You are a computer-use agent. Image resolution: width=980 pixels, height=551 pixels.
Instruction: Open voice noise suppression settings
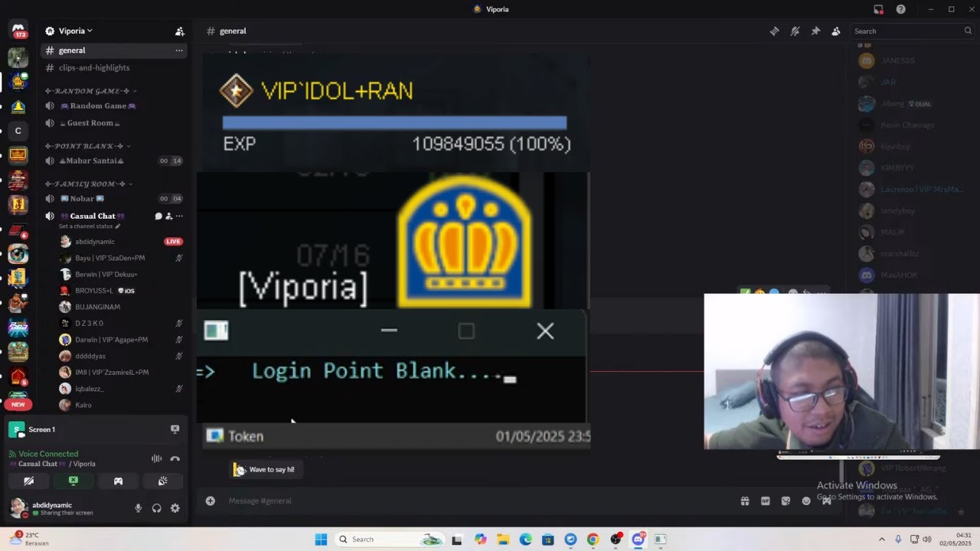pos(156,458)
